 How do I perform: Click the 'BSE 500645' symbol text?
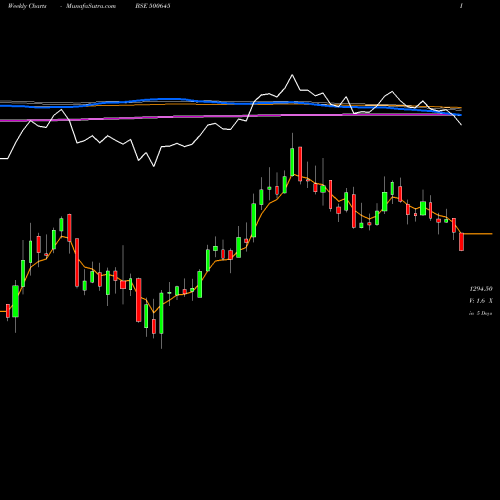pyautogui.click(x=153, y=6)
